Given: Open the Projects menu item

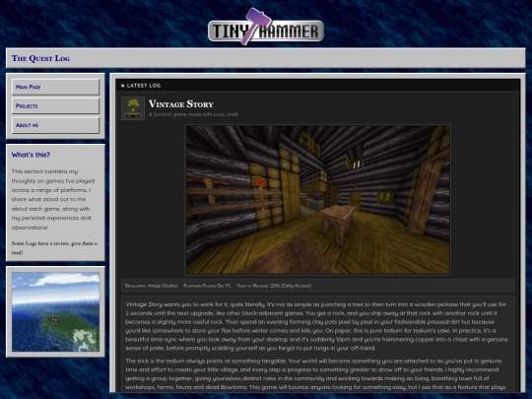Looking at the screenshot, I should [x=55, y=105].
